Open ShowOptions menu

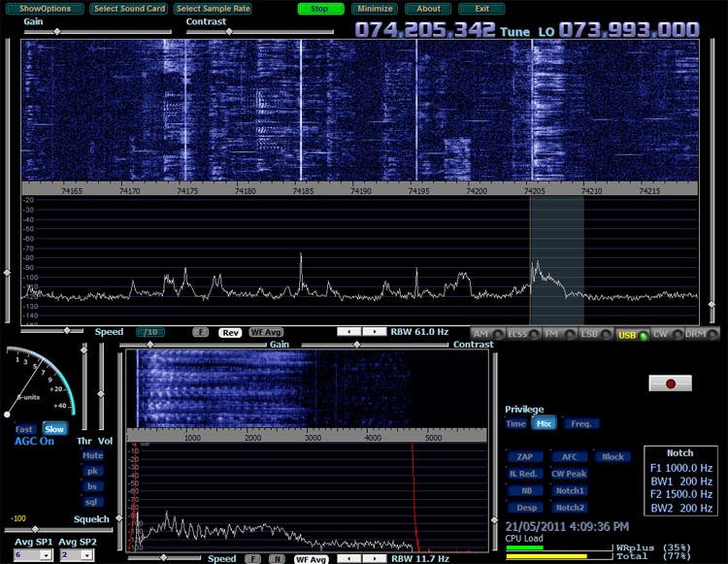click(x=45, y=9)
